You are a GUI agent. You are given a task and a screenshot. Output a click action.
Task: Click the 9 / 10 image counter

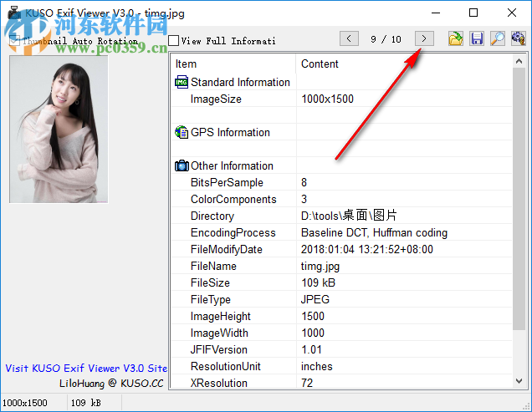386,39
